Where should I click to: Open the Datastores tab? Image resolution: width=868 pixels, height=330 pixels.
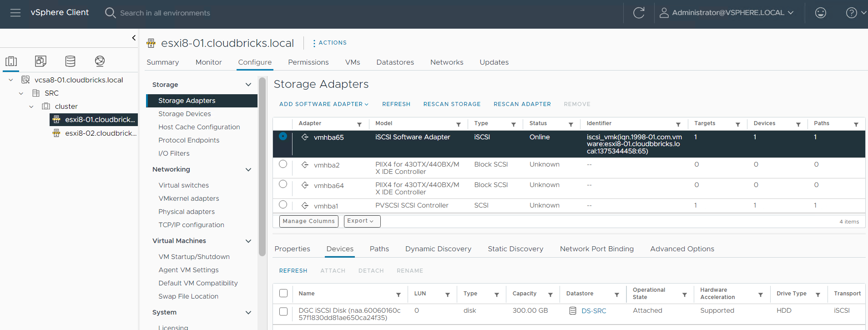point(395,62)
